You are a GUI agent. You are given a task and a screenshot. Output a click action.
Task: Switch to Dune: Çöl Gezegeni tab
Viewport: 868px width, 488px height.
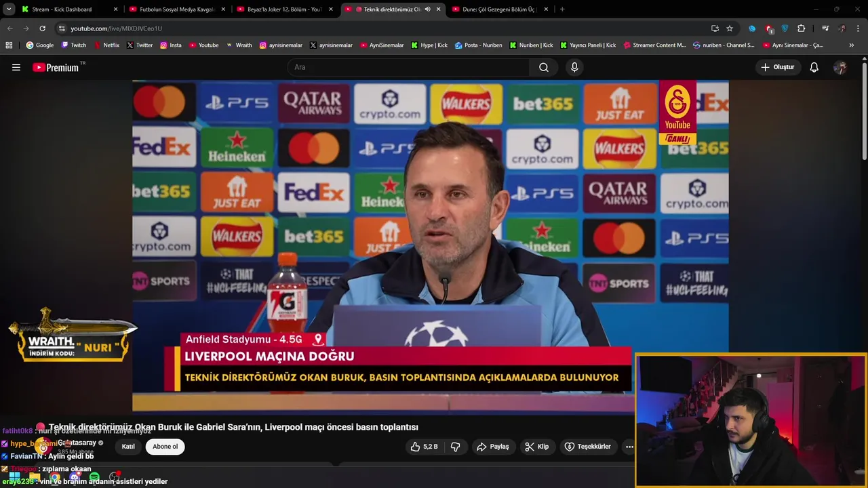[x=499, y=9]
